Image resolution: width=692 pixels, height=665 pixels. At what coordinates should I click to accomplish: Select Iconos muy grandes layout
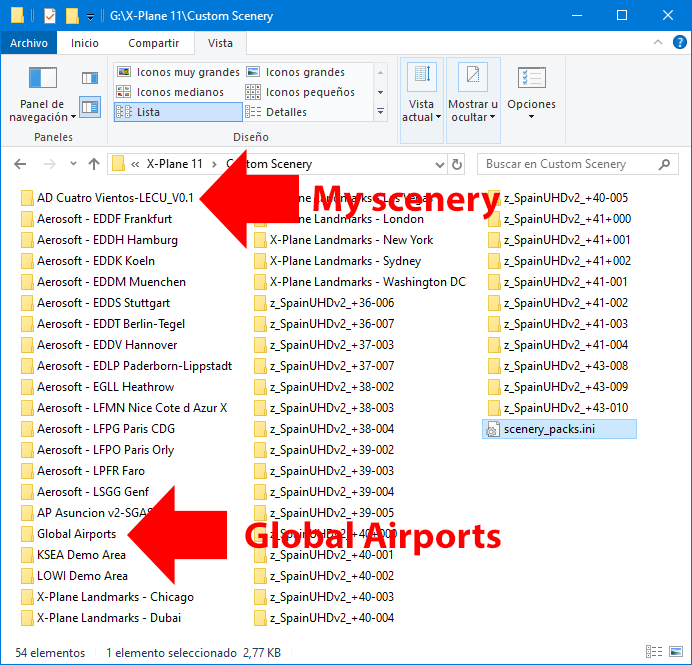pos(178,72)
